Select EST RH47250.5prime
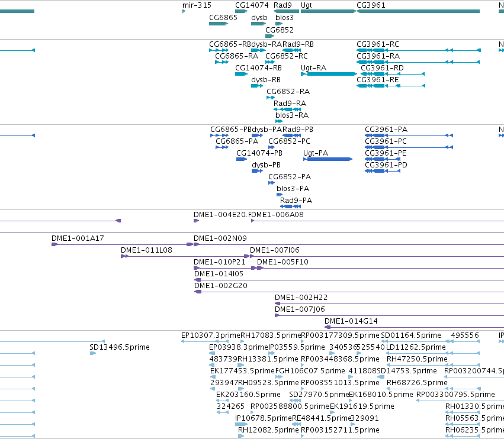Screen dimensions: 504x439 (x=417, y=359)
